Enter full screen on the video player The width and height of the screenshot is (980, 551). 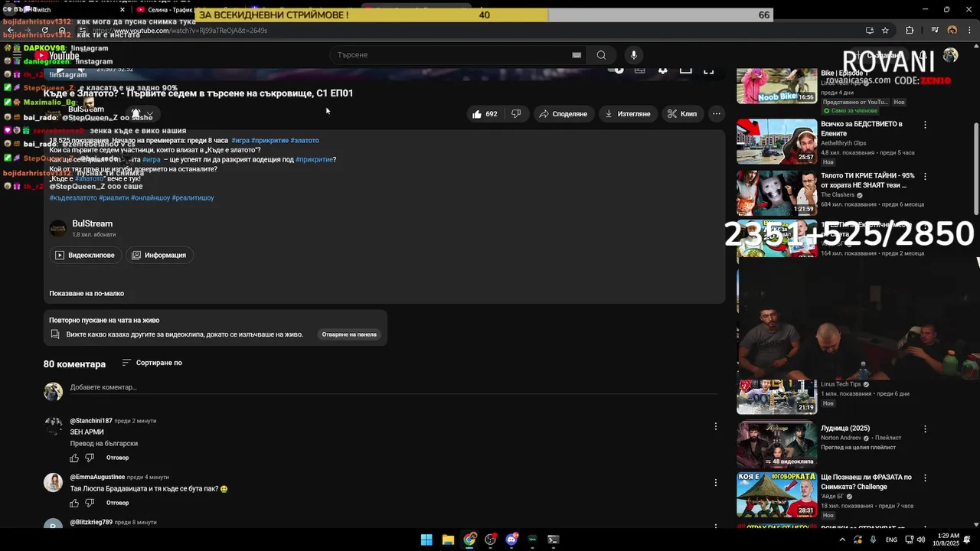tap(709, 70)
